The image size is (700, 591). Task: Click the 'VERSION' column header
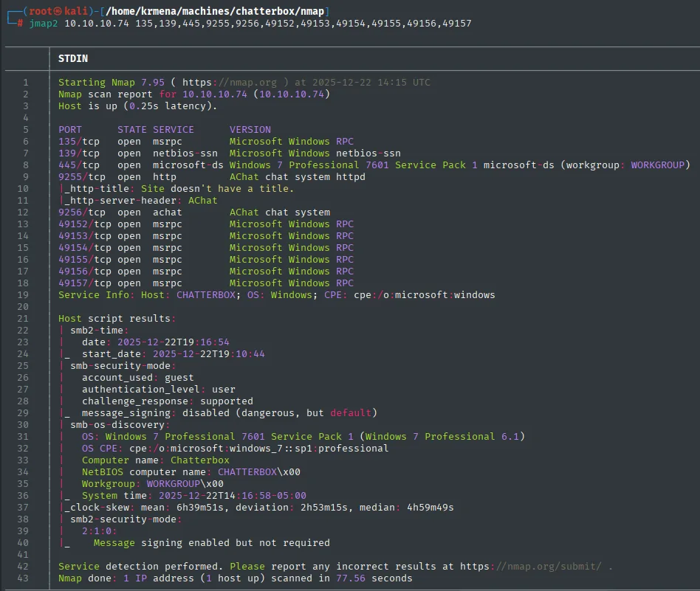click(x=250, y=130)
